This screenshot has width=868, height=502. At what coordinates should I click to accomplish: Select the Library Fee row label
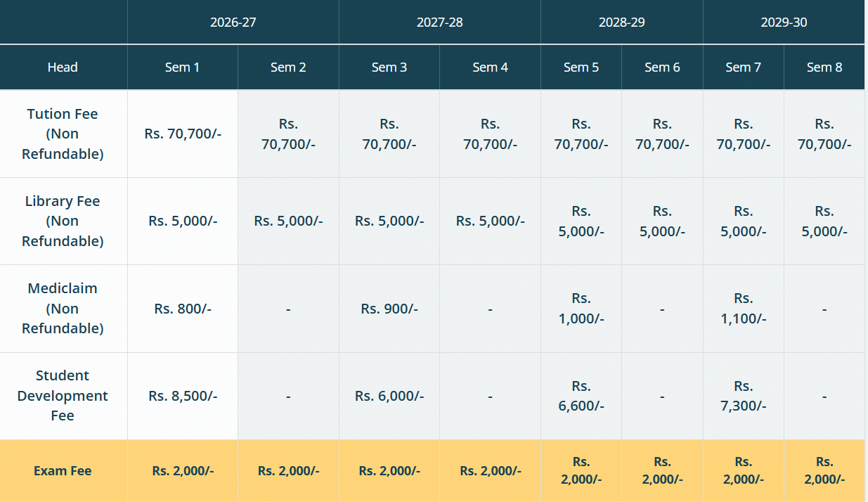[x=63, y=221]
